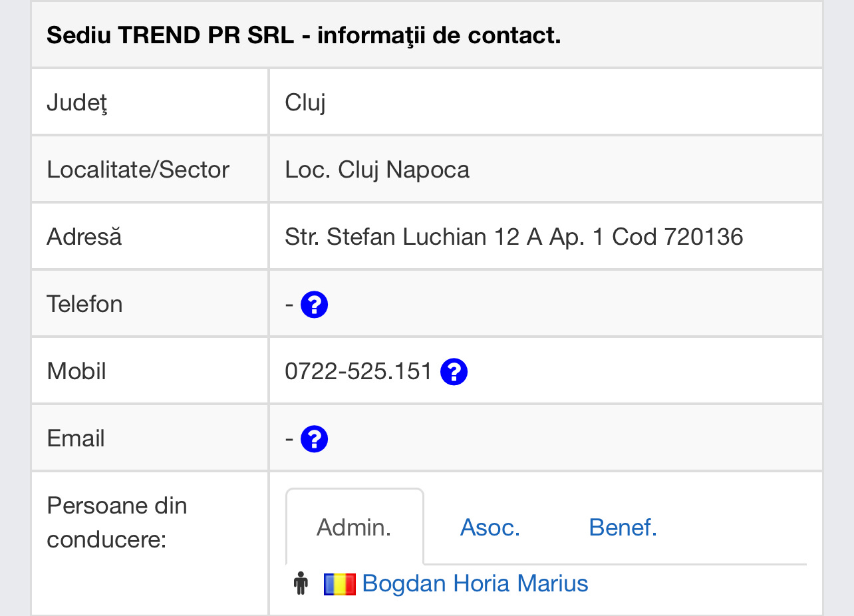The image size is (854, 616).
Task: Click the Romanian flag icon
Action: [x=340, y=584]
